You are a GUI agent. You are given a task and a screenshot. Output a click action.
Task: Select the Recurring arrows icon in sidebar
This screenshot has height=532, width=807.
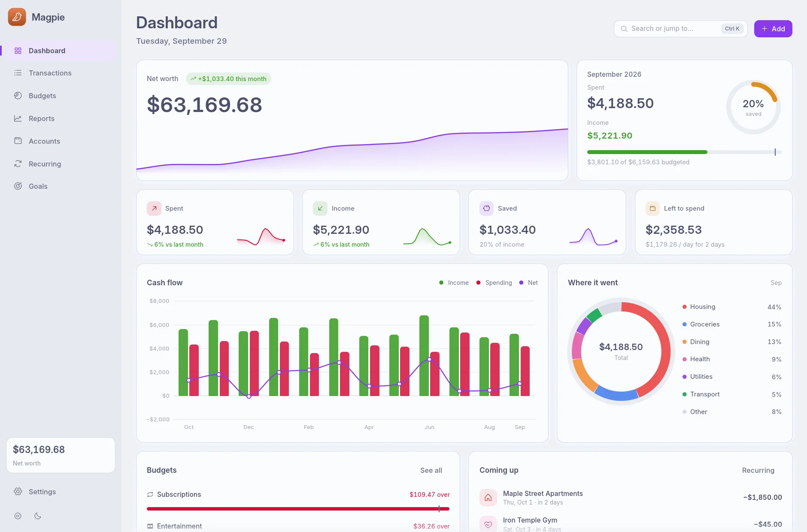point(18,164)
